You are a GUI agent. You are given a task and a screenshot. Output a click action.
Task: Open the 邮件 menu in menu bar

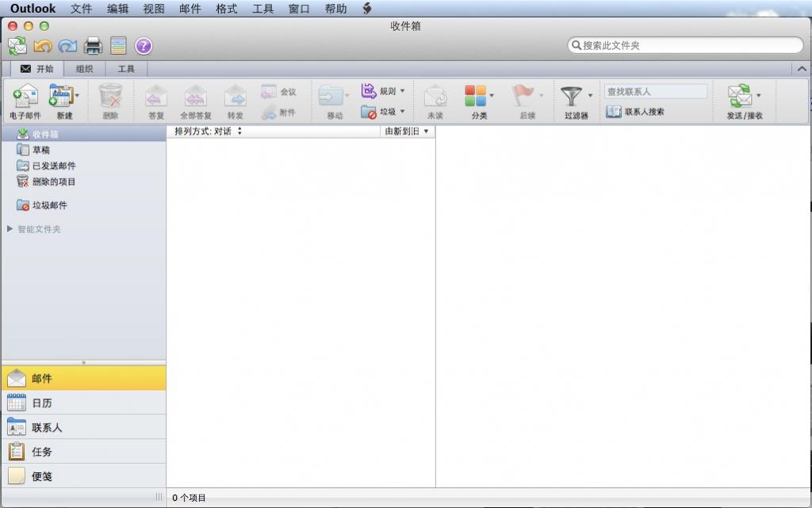pyautogui.click(x=190, y=9)
